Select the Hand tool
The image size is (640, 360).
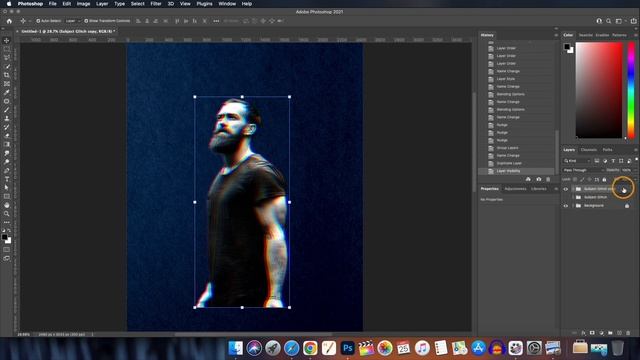(7, 205)
